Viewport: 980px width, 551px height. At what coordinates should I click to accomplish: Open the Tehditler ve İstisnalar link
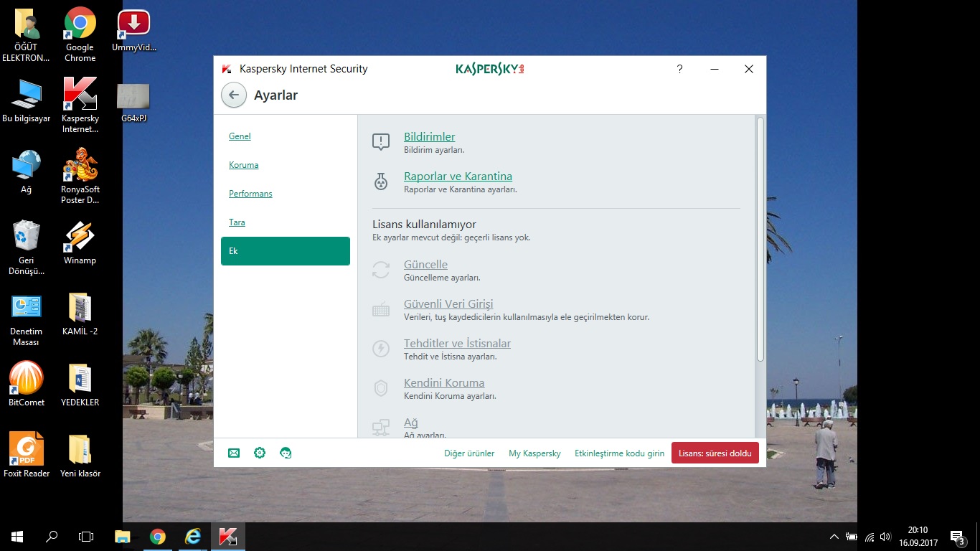457,344
